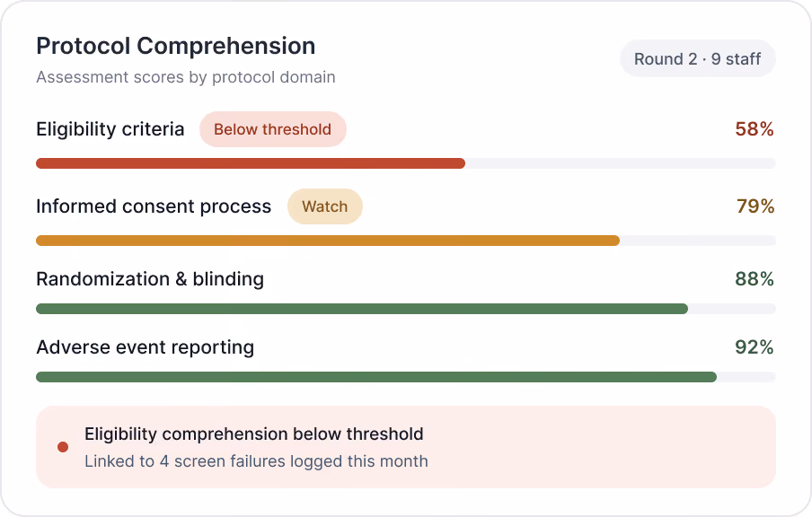Click the 58% score value
Viewport: 812px width, 517px height.
[755, 129]
